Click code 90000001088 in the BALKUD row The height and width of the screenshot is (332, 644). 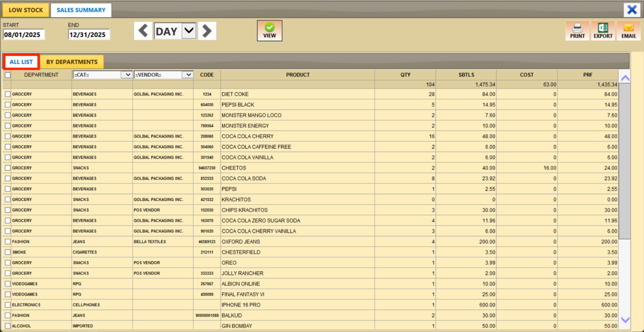tap(207, 315)
